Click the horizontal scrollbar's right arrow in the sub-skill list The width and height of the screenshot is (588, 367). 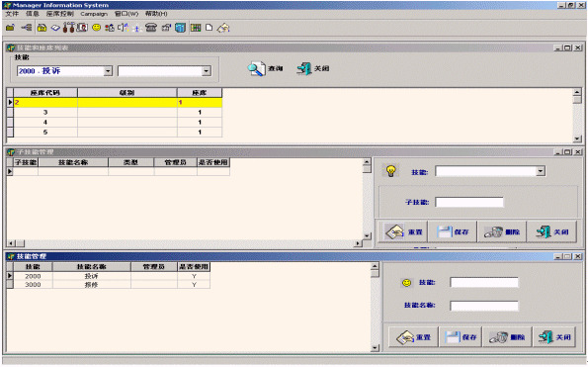point(358,243)
